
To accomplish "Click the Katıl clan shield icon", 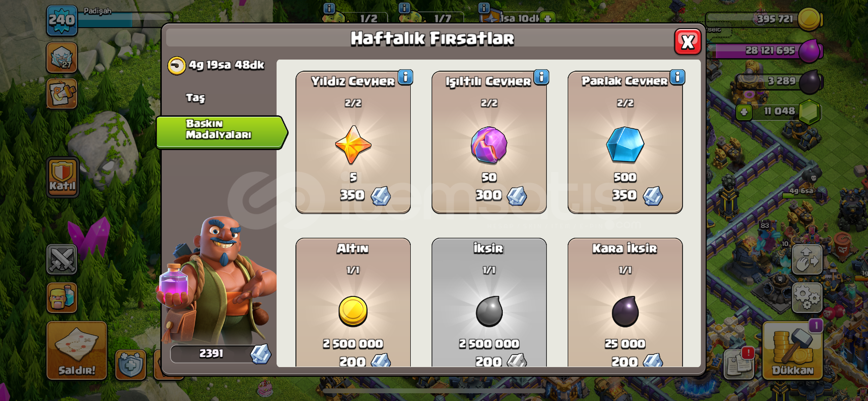I will pyautogui.click(x=62, y=178).
